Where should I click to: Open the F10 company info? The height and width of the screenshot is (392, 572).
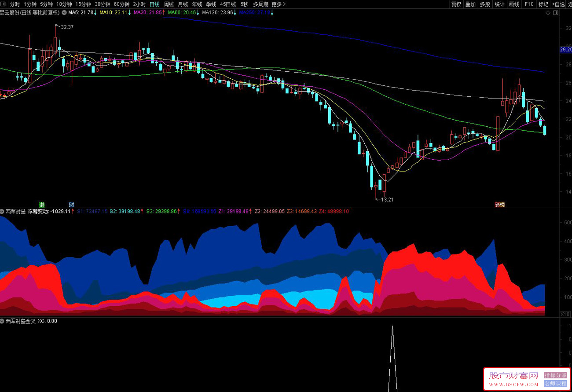click(529, 4)
